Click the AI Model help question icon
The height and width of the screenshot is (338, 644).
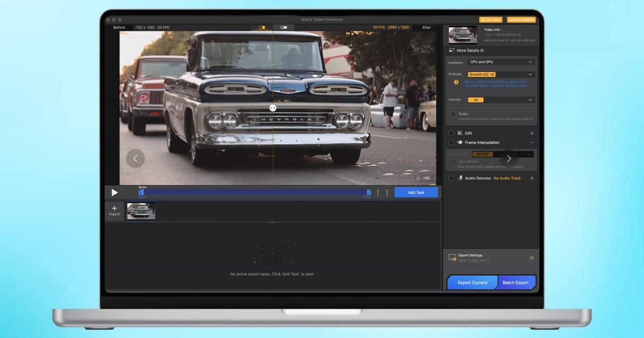pyautogui.click(x=456, y=82)
